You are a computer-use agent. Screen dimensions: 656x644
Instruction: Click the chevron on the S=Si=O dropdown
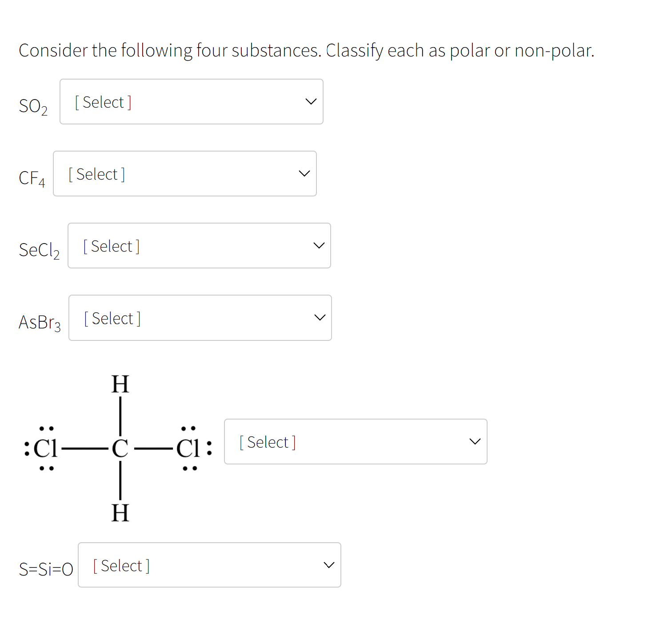tap(328, 565)
